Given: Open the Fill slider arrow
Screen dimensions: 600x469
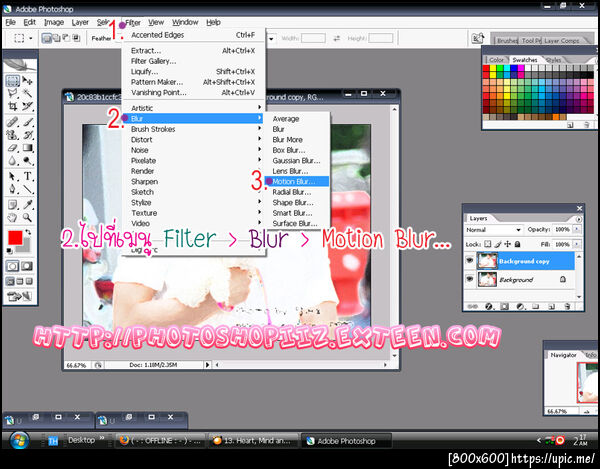Looking at the screenshot, I should (577, 244).
